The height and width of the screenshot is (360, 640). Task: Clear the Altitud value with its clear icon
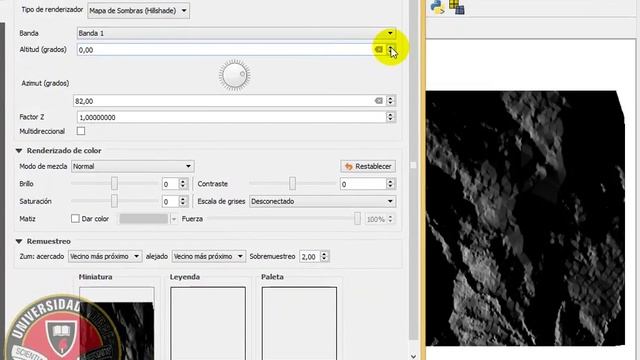(x=379, y=50)
